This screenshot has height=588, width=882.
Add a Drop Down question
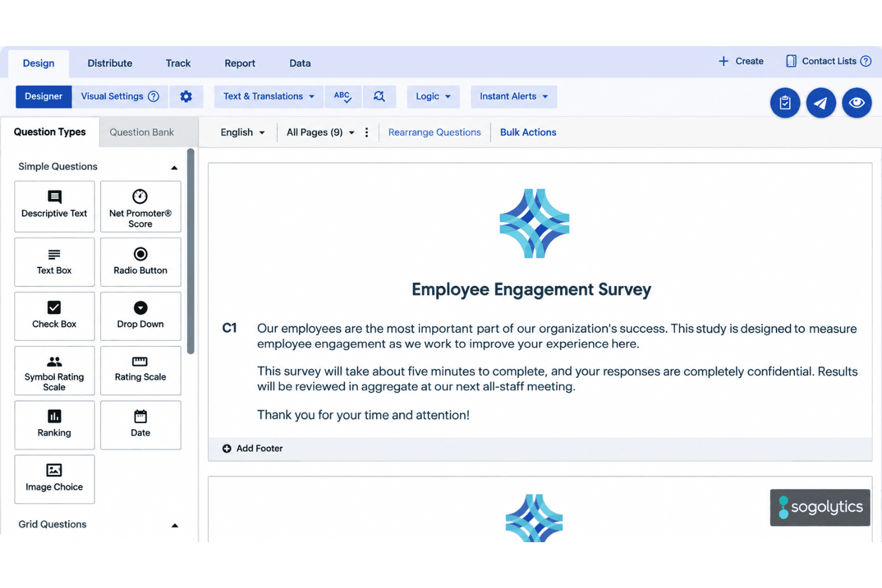tap(141, 316)
